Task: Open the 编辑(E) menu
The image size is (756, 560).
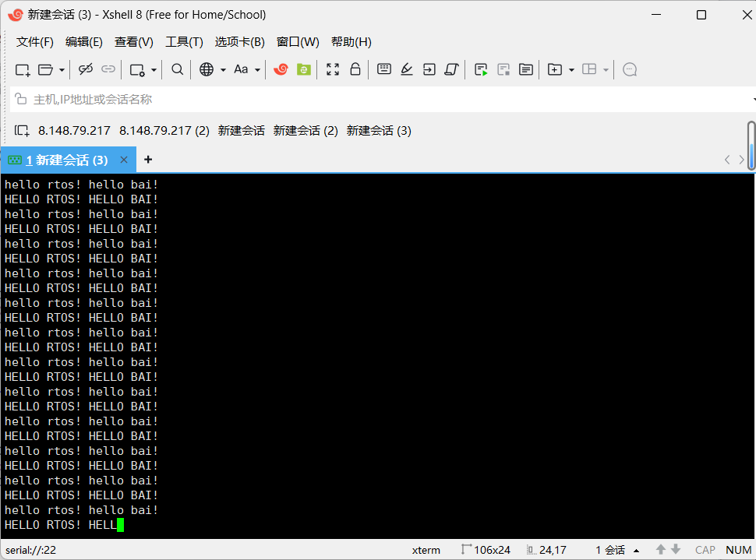Action: 84,42
